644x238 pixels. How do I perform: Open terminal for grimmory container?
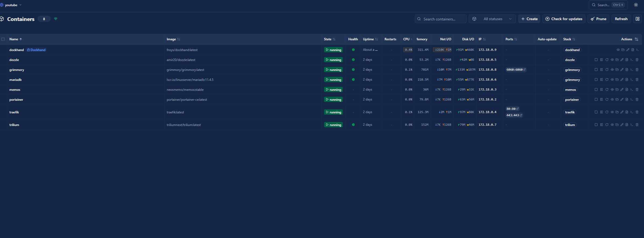pos(632,70)
